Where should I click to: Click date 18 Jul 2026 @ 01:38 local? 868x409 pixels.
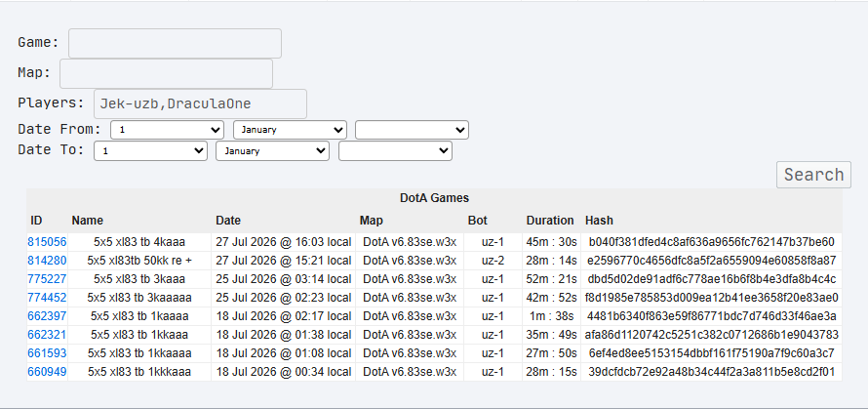pos(284,335)
